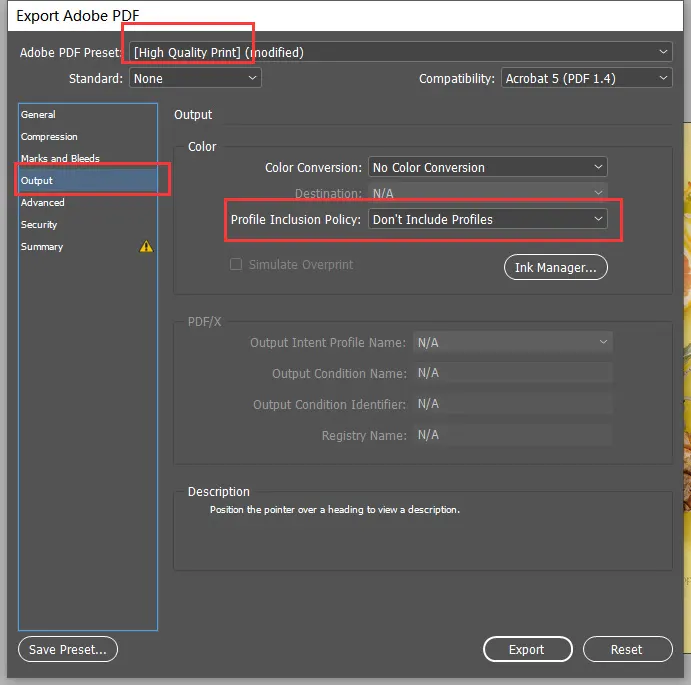Select the General category
The image size is (691, 685).
(x=88, y=114)
